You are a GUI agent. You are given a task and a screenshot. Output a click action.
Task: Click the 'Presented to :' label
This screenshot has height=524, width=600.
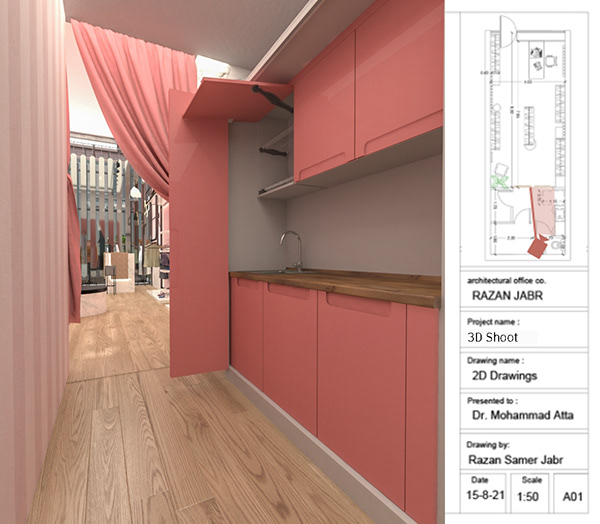coord(492,401)
